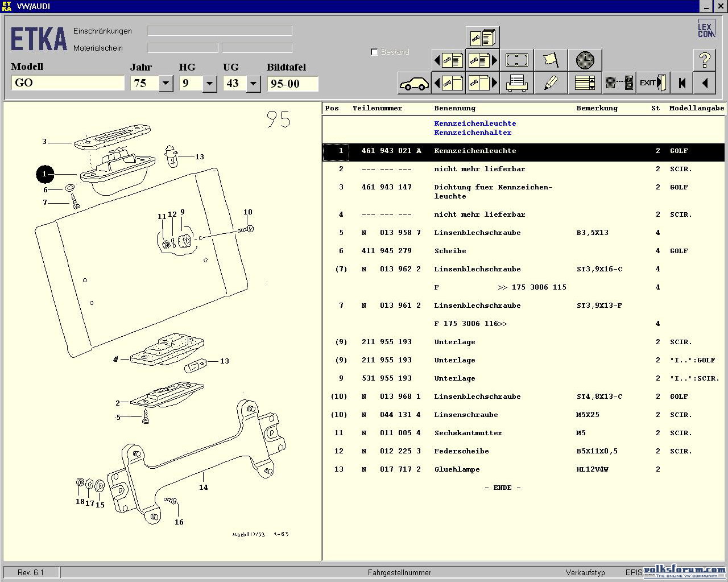This screenshot has width=728, height=582.
Task: Click the back arrow icon
Action: pos(705,83)
